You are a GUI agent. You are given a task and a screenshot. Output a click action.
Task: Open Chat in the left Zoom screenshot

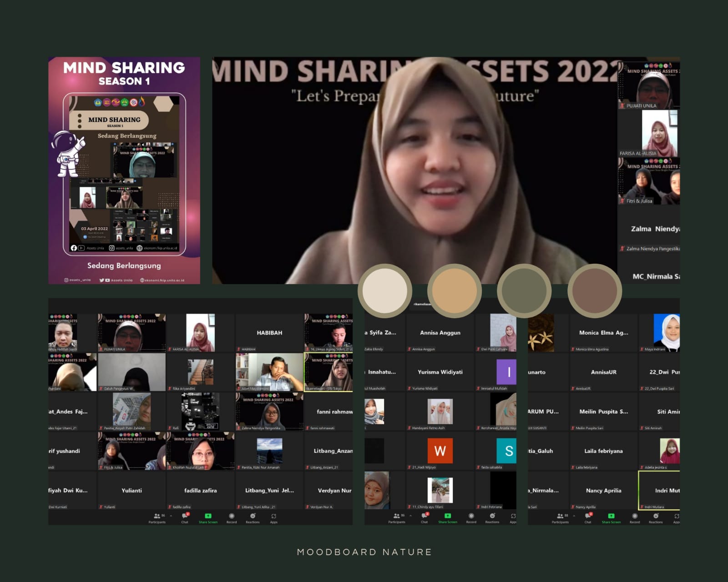coord(185,518)
